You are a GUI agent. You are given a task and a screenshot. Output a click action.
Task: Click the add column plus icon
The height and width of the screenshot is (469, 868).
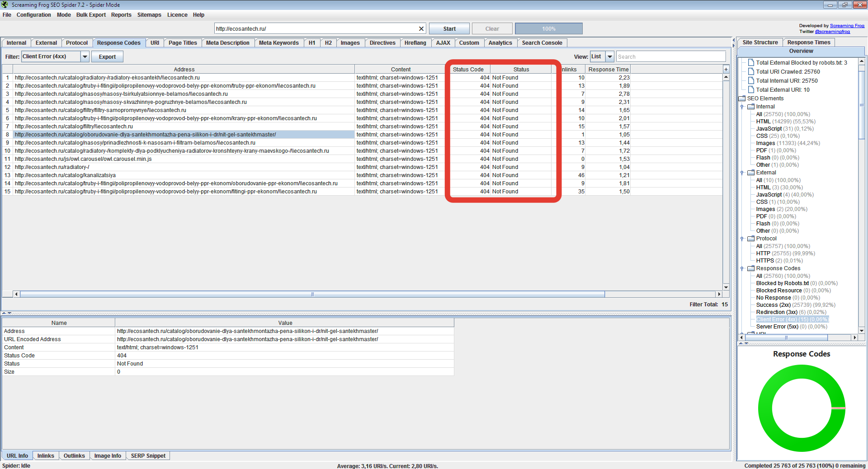click(726, 69)
